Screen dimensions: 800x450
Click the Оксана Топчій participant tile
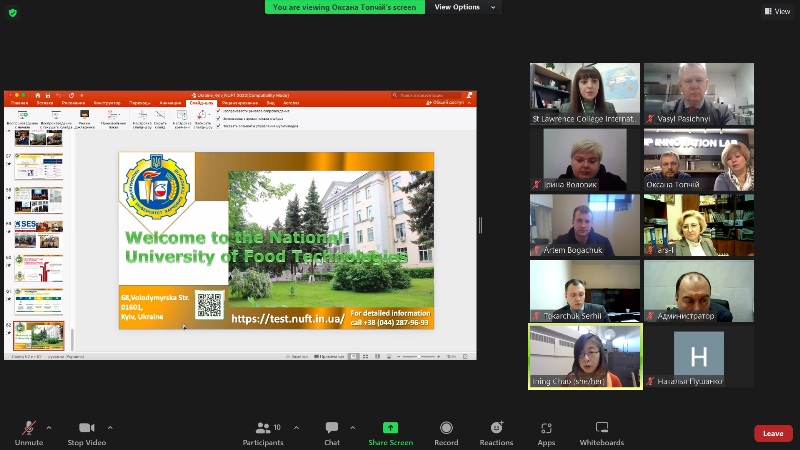699,160
